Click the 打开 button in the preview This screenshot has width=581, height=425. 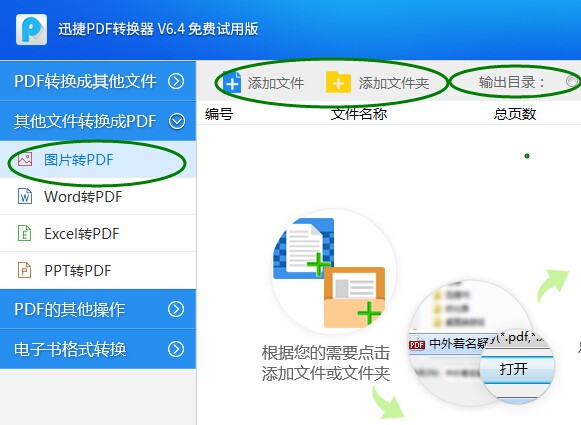point(514,369)
